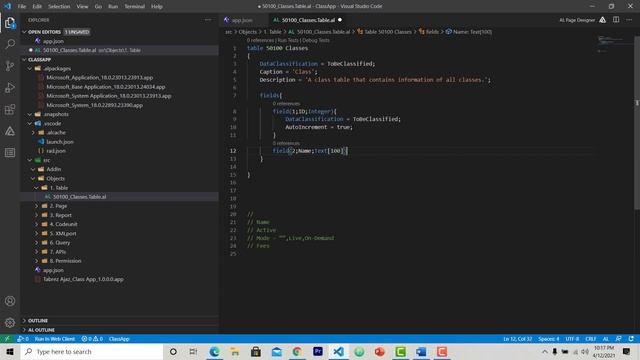Open Task View on taskbar
This screenshot has height=360, width=640.
pos(193,351)
